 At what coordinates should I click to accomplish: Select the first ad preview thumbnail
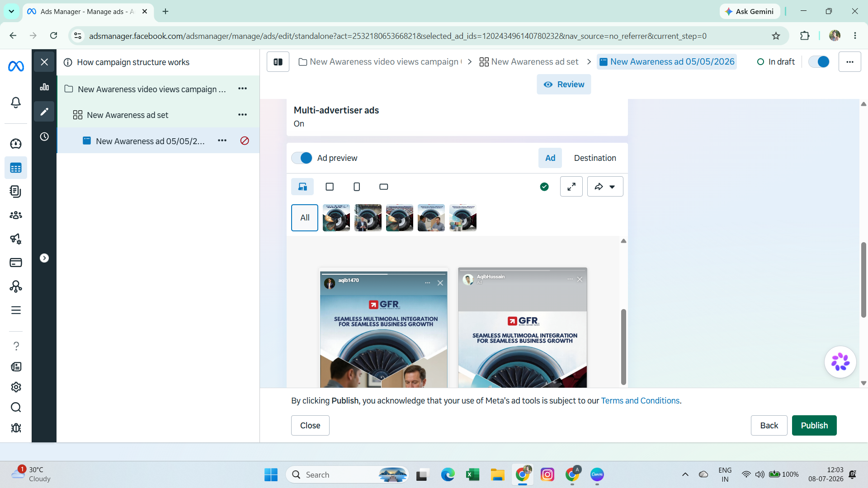click(x=336, y=218)
